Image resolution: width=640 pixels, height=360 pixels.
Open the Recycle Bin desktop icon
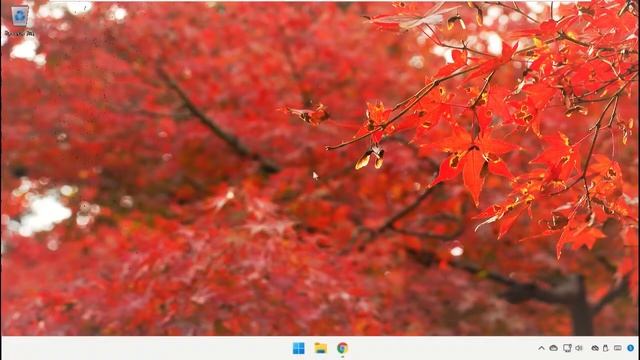click(x=20, y=20)
